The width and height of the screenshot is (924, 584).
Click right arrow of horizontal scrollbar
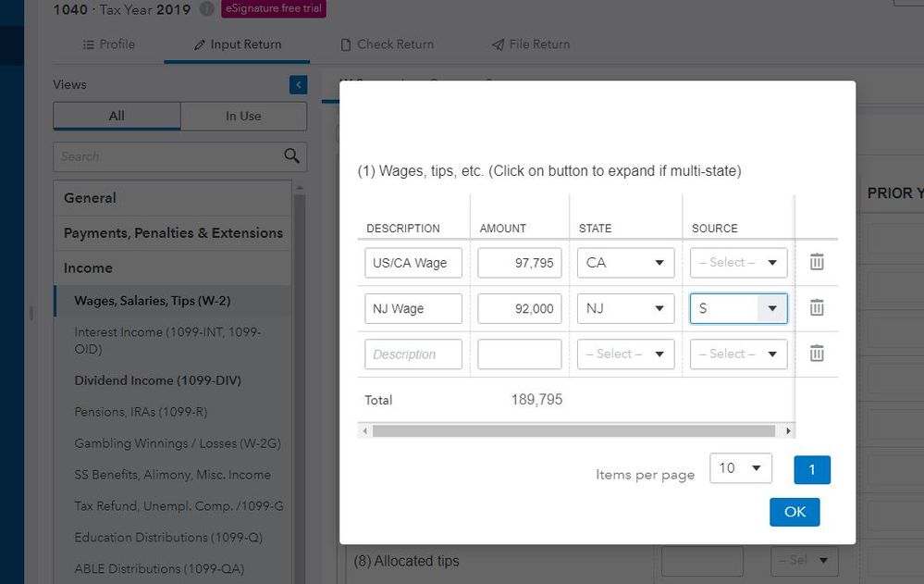pyautogui.click(x=788, y=430)
